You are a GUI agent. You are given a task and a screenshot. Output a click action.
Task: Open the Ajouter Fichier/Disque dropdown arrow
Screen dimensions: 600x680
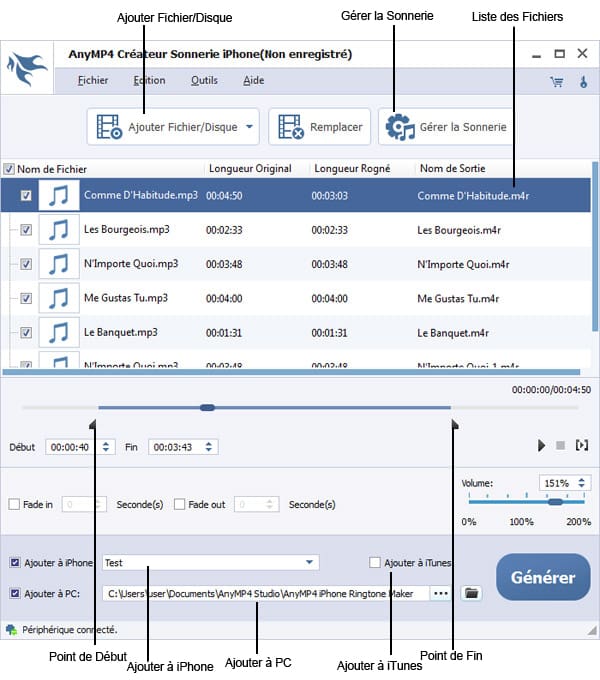click(249, 127)
